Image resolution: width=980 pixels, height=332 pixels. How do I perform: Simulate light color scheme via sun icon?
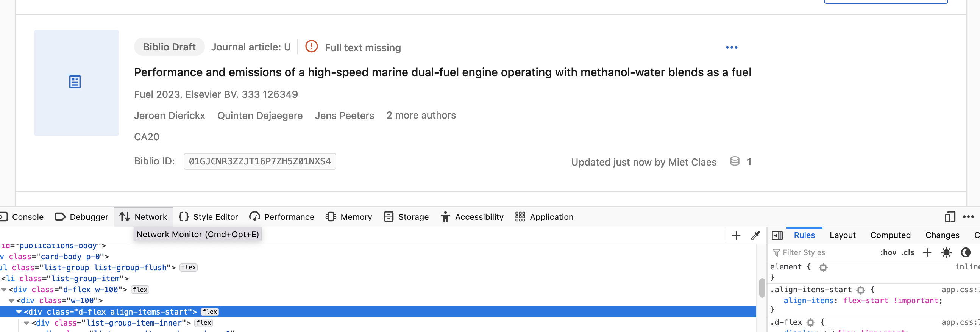pos(947,252)
